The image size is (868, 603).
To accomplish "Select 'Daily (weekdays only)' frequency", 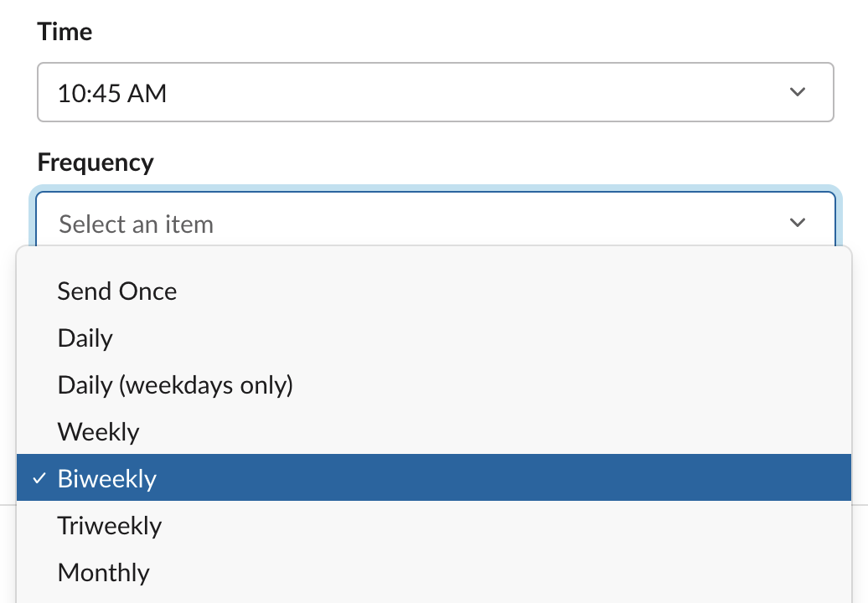I will tap(175, 385).
